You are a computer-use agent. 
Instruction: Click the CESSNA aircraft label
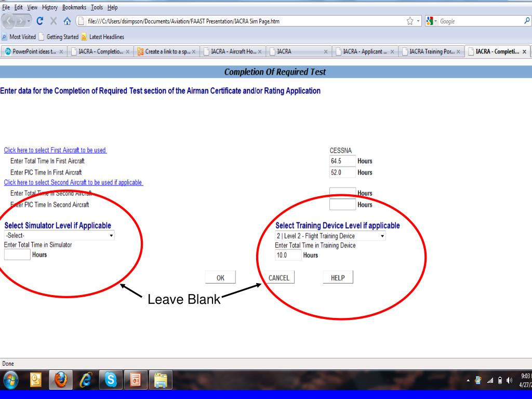[341, 150]
